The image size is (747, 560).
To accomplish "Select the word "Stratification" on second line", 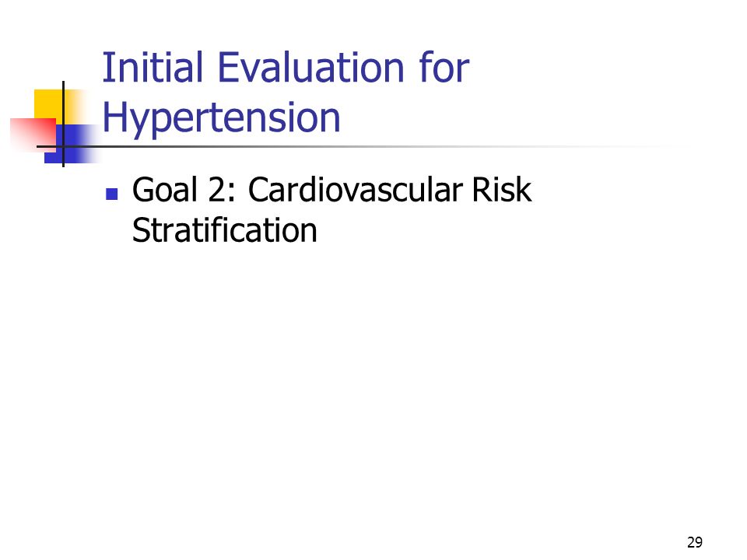I will 224,230.
